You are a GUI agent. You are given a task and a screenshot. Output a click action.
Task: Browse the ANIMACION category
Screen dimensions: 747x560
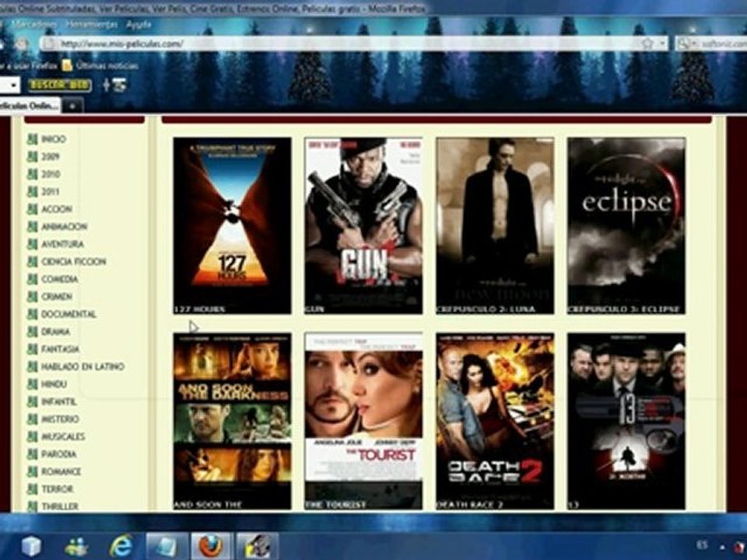point(65,226)
